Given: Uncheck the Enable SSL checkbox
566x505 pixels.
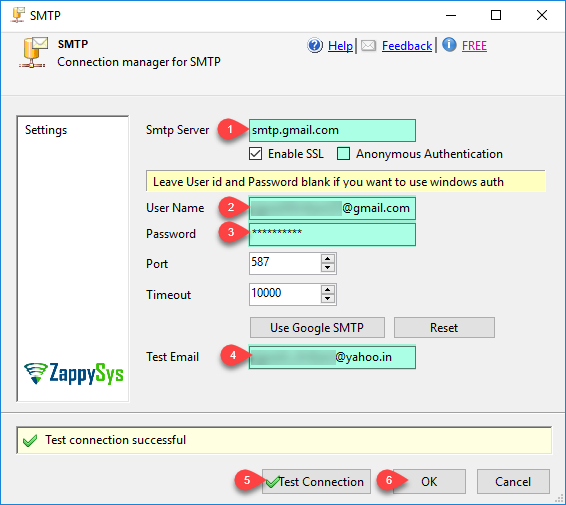Looking at the screenshot, I should [256, 154].
